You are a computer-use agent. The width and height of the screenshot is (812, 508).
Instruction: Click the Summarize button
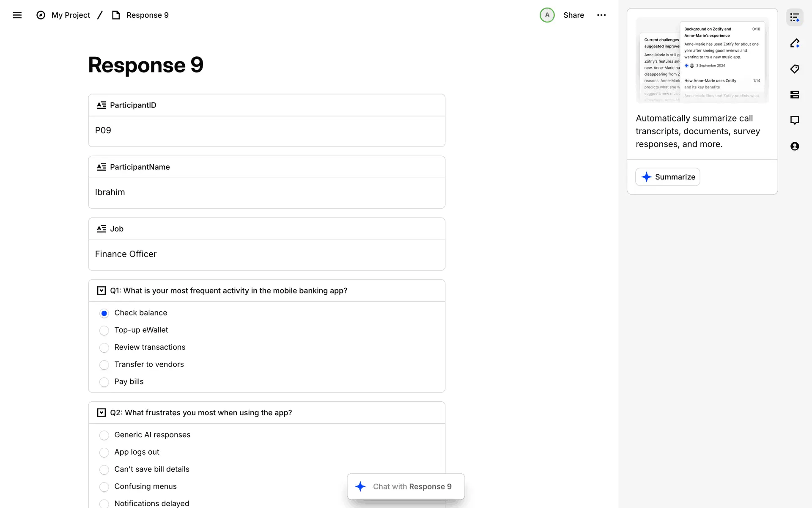pyautogui.click(x=667, y=177)
